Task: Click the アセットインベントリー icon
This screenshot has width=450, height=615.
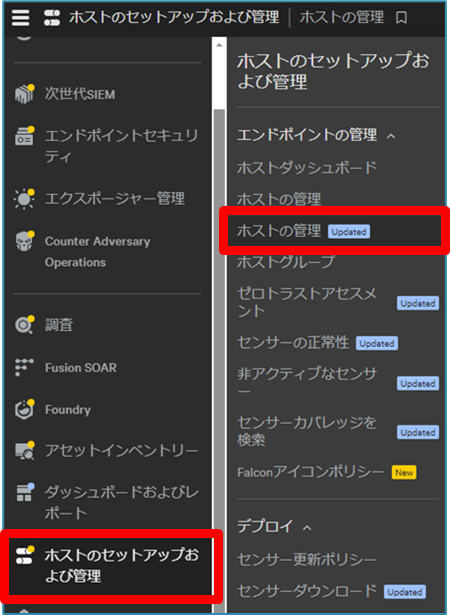Action: [x=25, y=451]
